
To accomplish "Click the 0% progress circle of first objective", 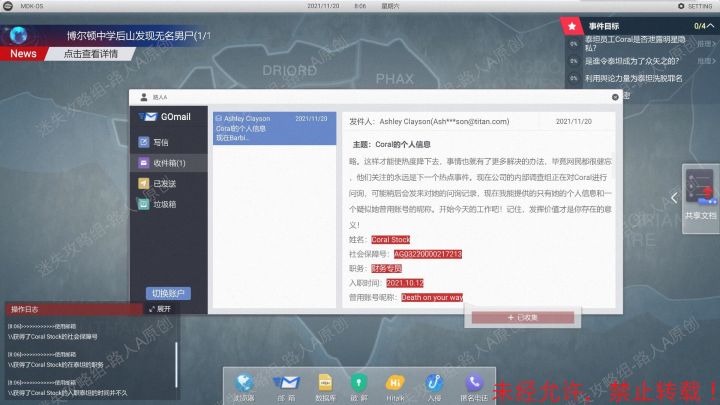I will 574,44.
